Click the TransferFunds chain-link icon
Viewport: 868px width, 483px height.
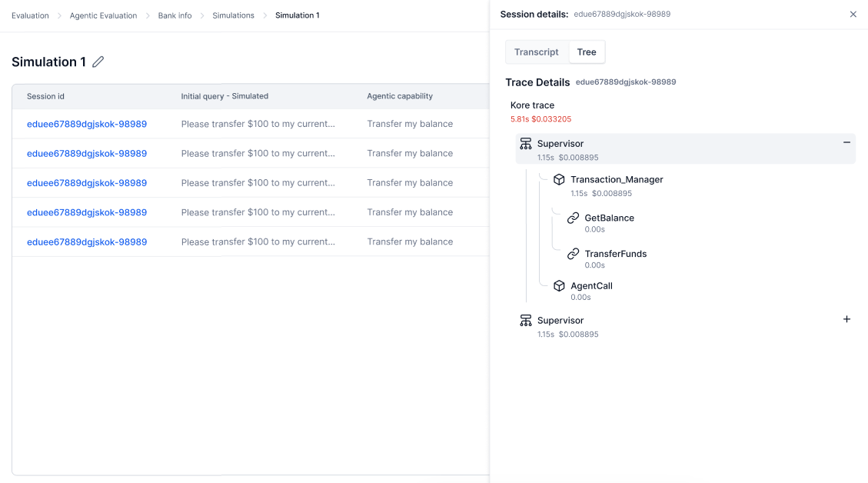pyautogui.click(x=573, y=254)
